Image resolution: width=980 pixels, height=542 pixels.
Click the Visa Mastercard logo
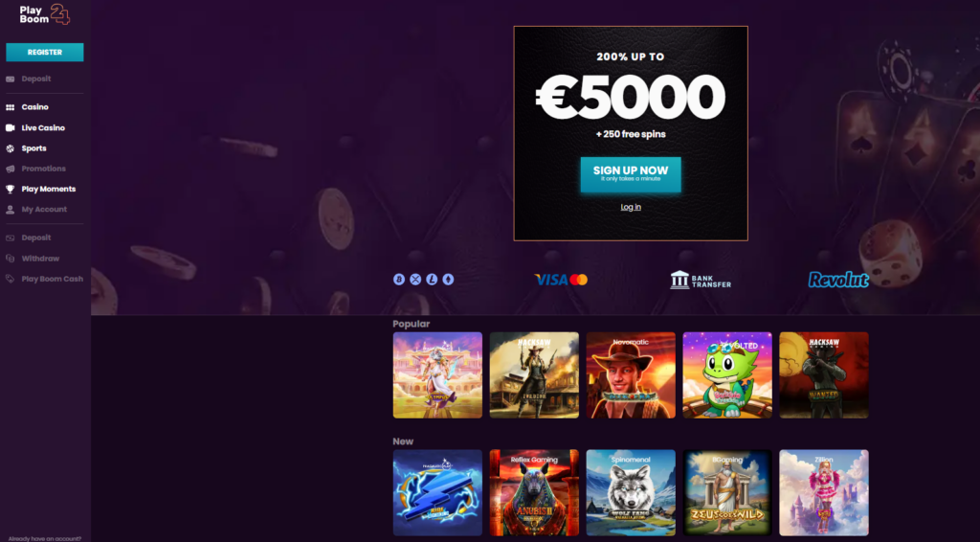(561, 280)
